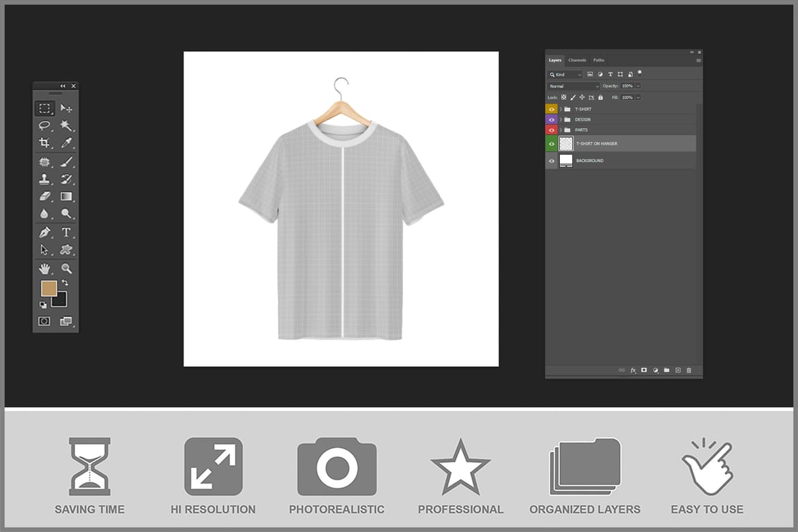Open the Normal blend mode dropdown
Viewport: 798px width, 532px height.
574,86
